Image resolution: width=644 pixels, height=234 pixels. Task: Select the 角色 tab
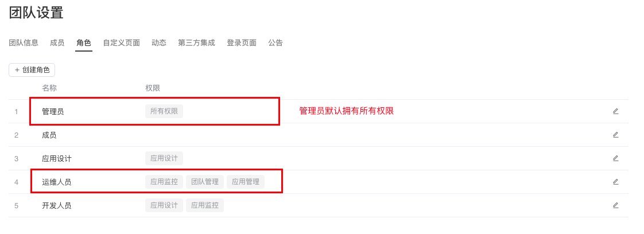pos(84,42)
